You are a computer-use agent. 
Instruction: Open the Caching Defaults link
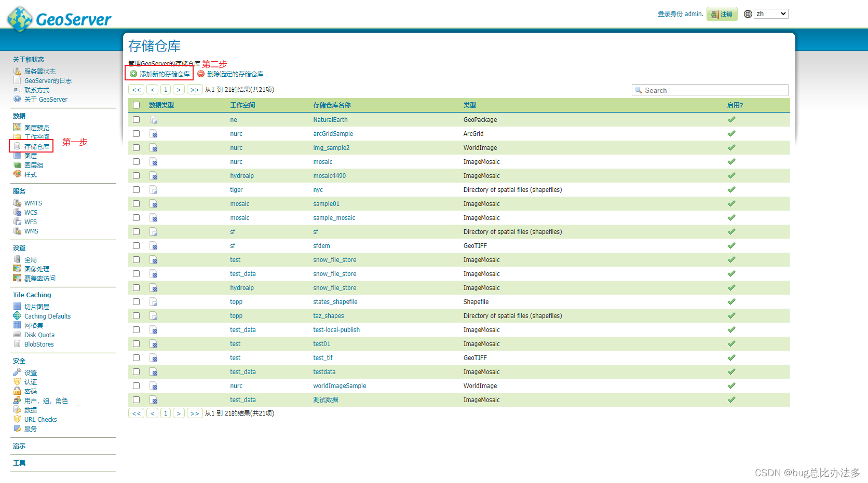tap(47, 316)
